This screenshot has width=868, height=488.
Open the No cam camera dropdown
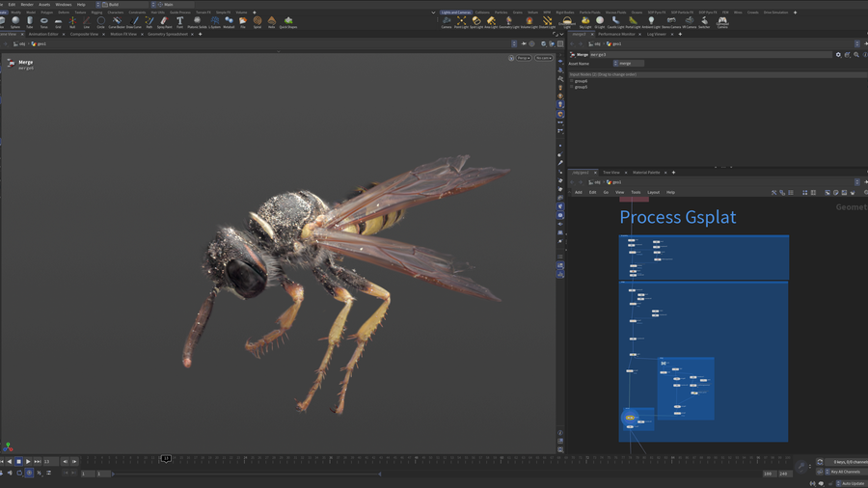(544, 58)
